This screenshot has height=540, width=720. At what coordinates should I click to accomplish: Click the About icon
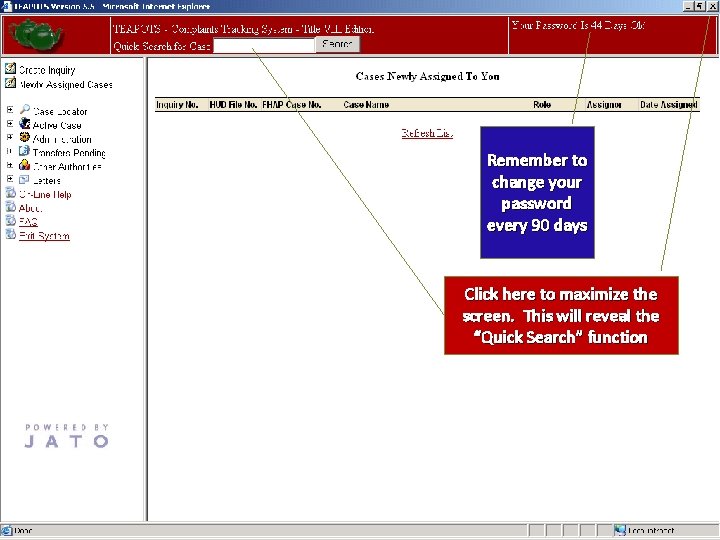(10, 207)
